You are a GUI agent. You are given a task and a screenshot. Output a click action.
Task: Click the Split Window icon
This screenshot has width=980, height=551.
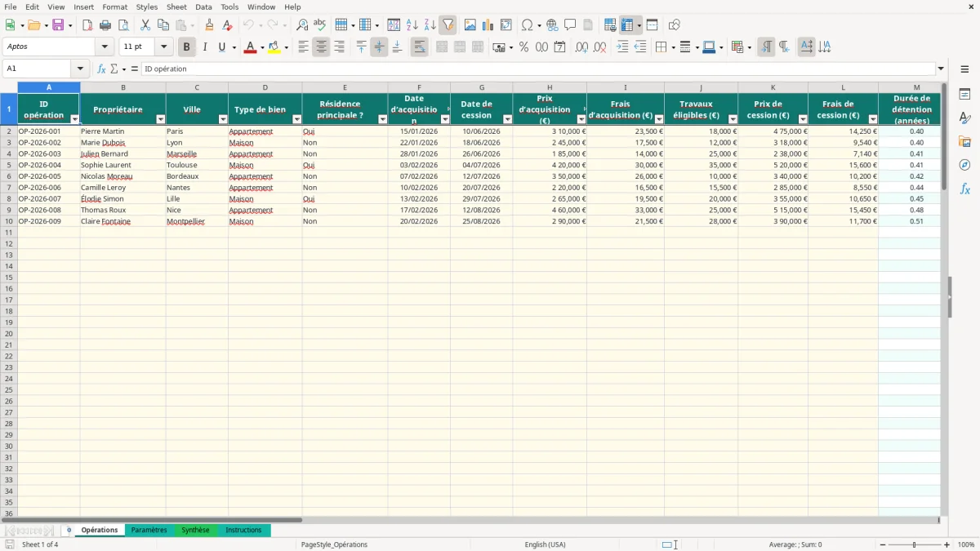tap(653, 25)
